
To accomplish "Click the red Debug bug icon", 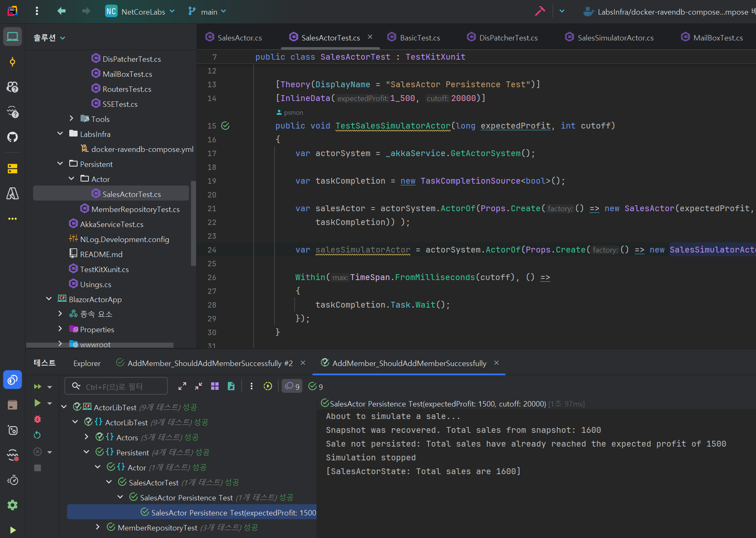I will [38, 419].
